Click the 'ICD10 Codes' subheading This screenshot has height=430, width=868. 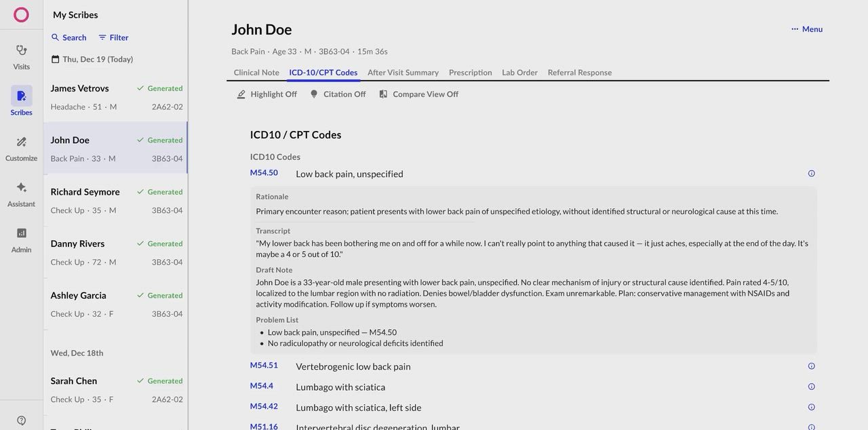(x=275, y=157)
